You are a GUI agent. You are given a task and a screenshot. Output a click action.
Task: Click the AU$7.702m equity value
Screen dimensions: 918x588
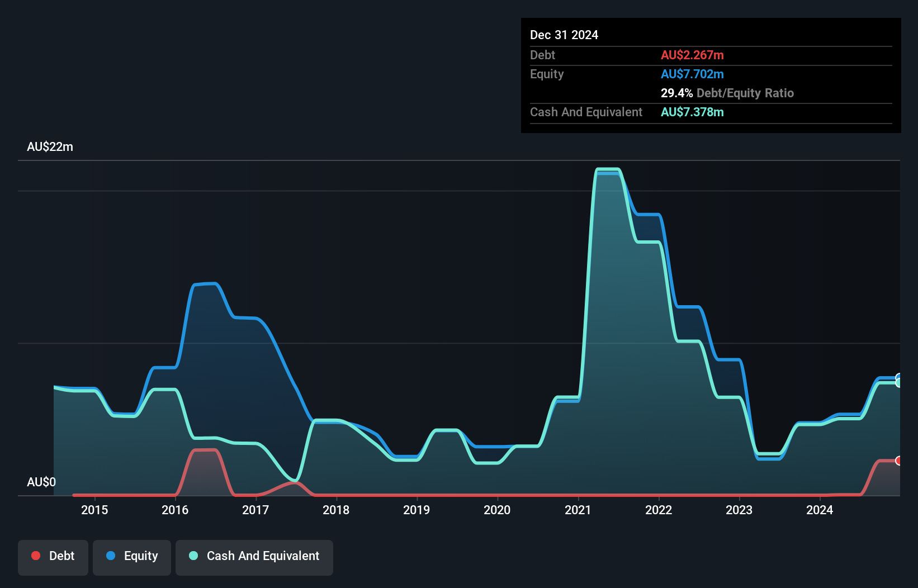[692, 74]
